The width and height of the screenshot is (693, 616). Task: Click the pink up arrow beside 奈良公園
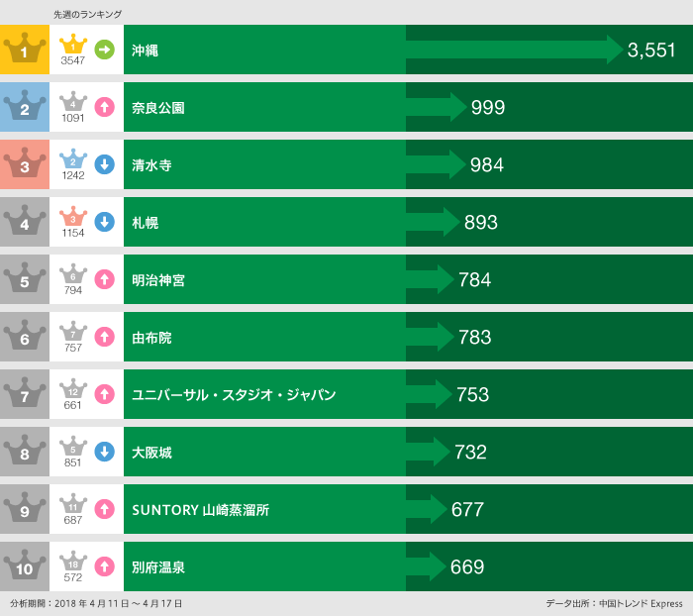104,107
